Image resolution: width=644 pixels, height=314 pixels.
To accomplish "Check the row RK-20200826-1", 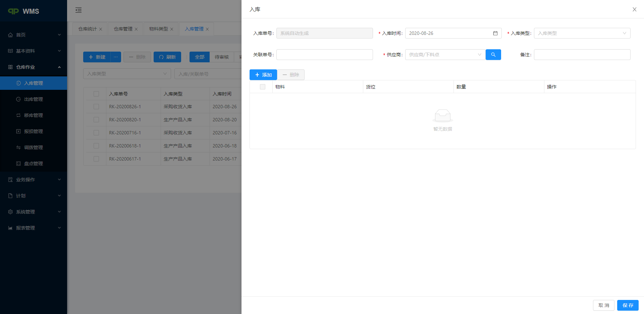I will point(96,107).
